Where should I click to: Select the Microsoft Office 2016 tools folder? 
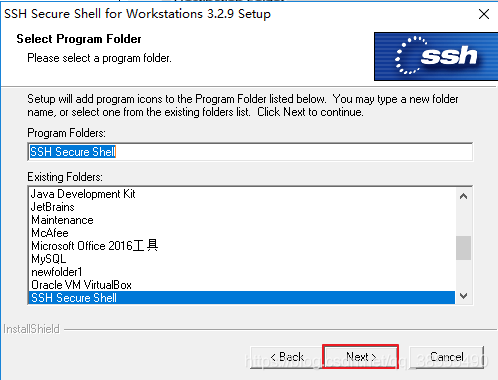coord(242,246)
